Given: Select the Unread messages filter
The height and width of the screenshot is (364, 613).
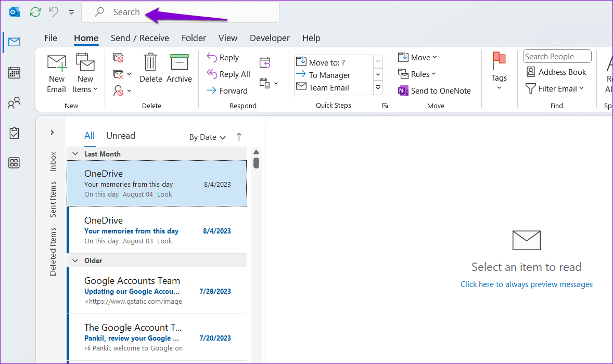Looking at the screenshot, I should click(x=120, y=135).
